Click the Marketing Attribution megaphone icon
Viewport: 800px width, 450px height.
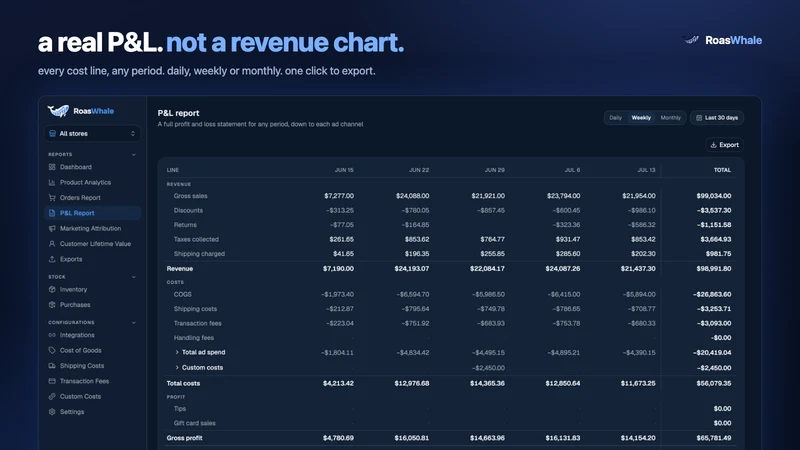pyautogui.click(x=52, y=228)
